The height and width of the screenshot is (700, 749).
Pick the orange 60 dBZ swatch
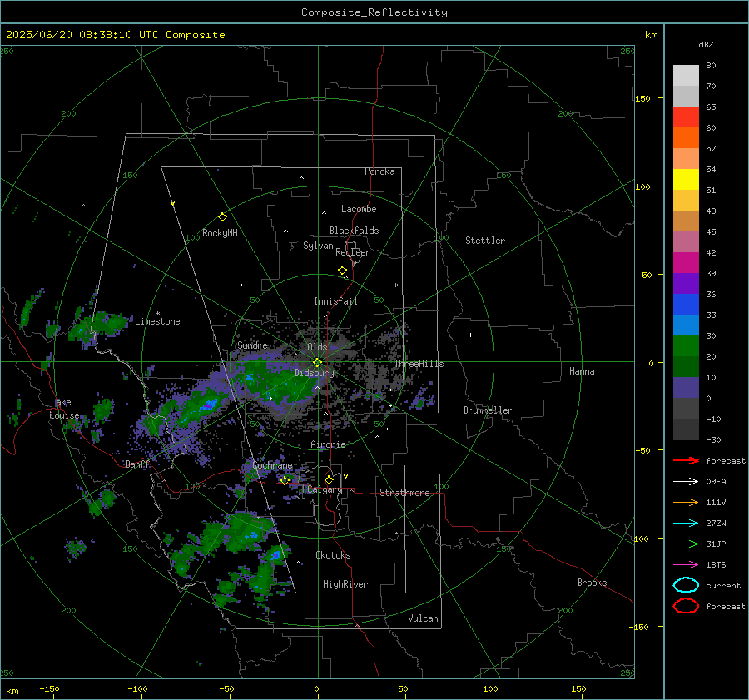coord(686,138)
